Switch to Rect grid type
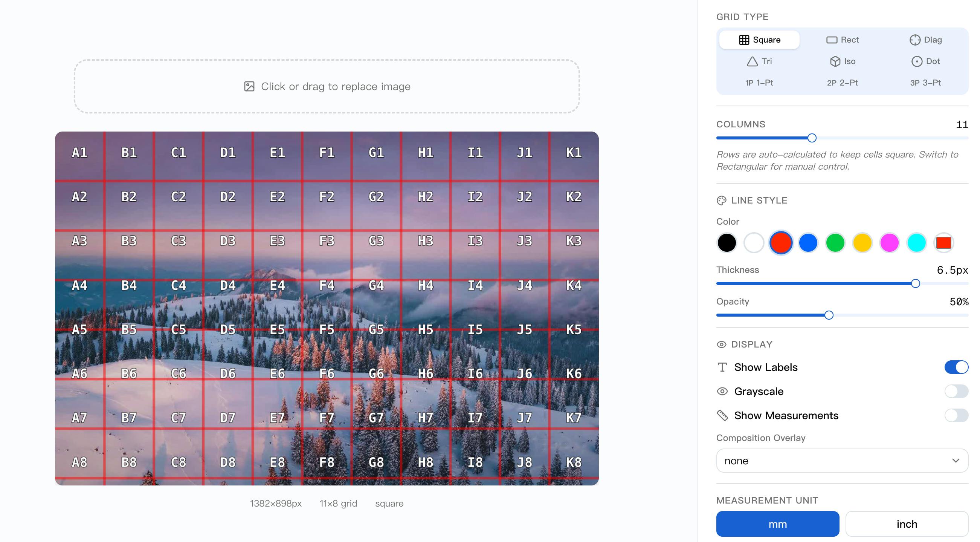The image size is (980, 542). 842,40
